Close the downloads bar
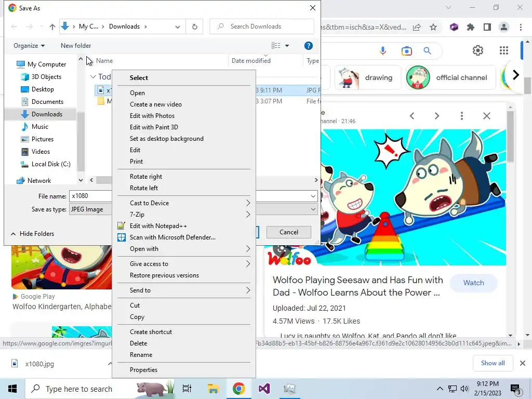532x399 pixels. pos(523,363)
